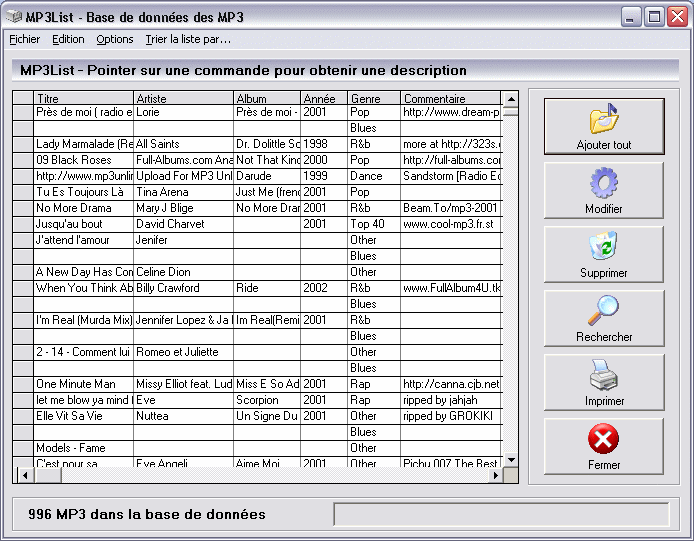The width and height of the screenshot is (694, 541).
Task: Click the horizontal scrollbar left arrow
Action: 25,475
